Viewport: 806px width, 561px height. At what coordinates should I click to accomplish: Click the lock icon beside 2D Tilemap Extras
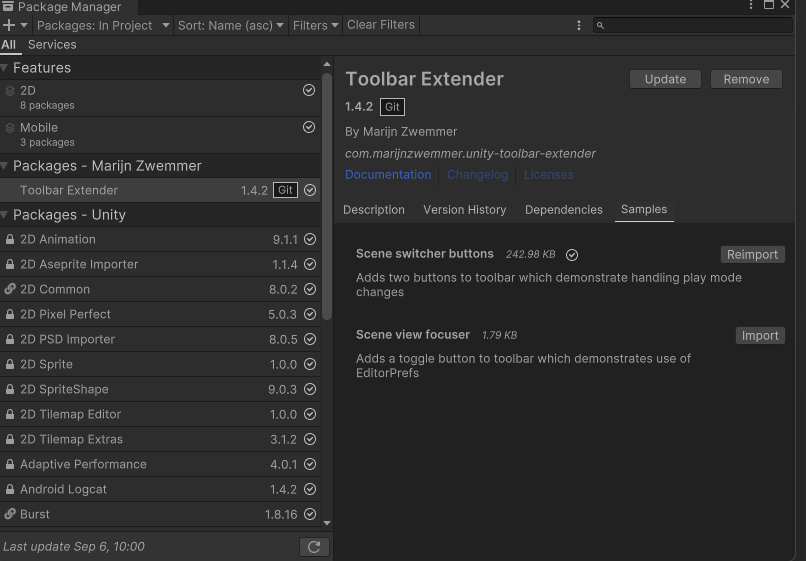10,439
